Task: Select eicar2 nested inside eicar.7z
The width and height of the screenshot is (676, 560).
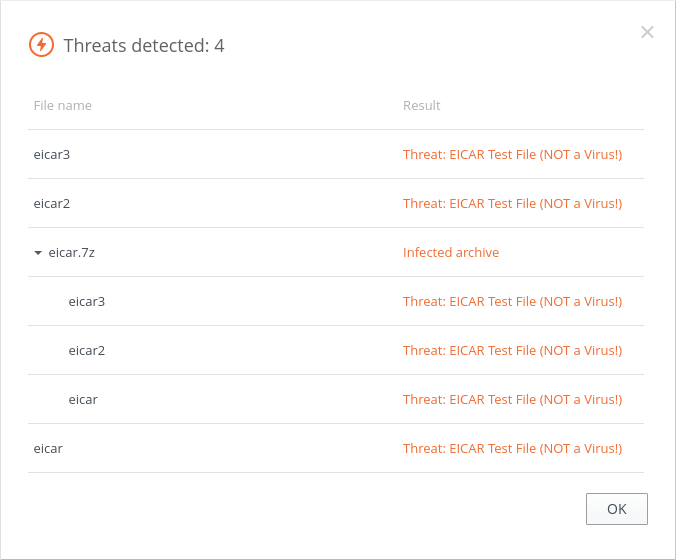Action: [x=336, y=350]
